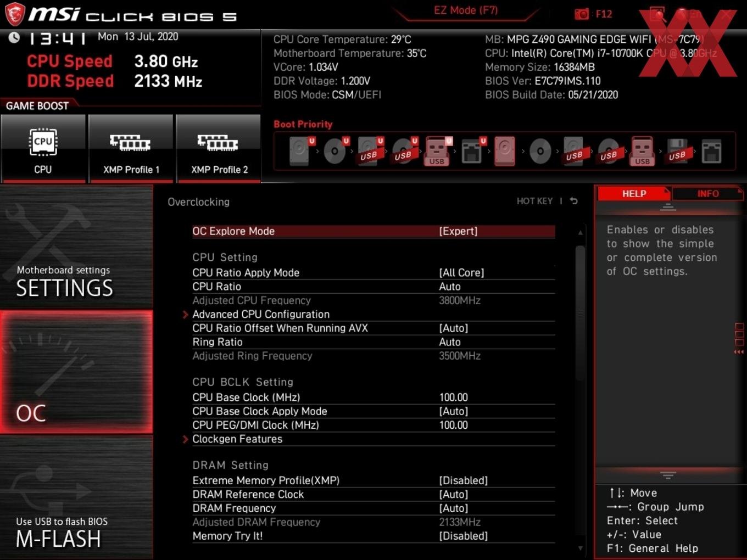Open Extreme Memory Profile(XMP) [Disabled] option
The height and width of the screenshot is (560, 747).
point(374,480)
